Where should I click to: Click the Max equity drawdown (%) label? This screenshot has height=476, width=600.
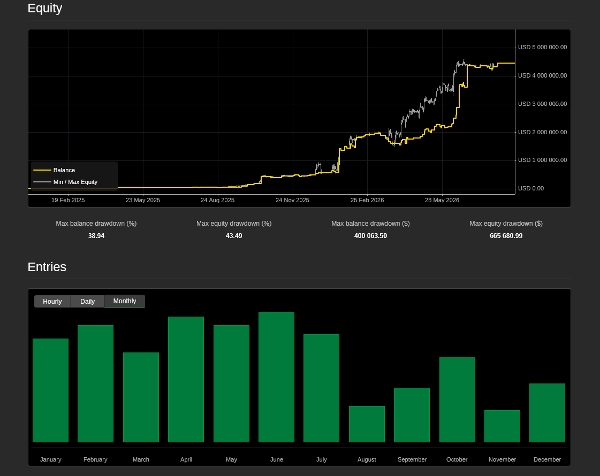click(234, 223)
